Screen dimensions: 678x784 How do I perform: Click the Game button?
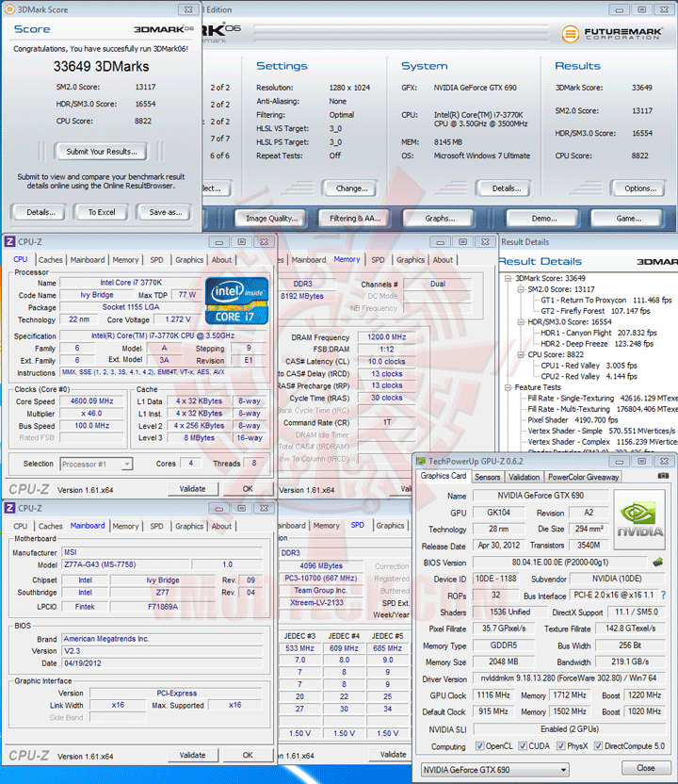tap(628, 219)
